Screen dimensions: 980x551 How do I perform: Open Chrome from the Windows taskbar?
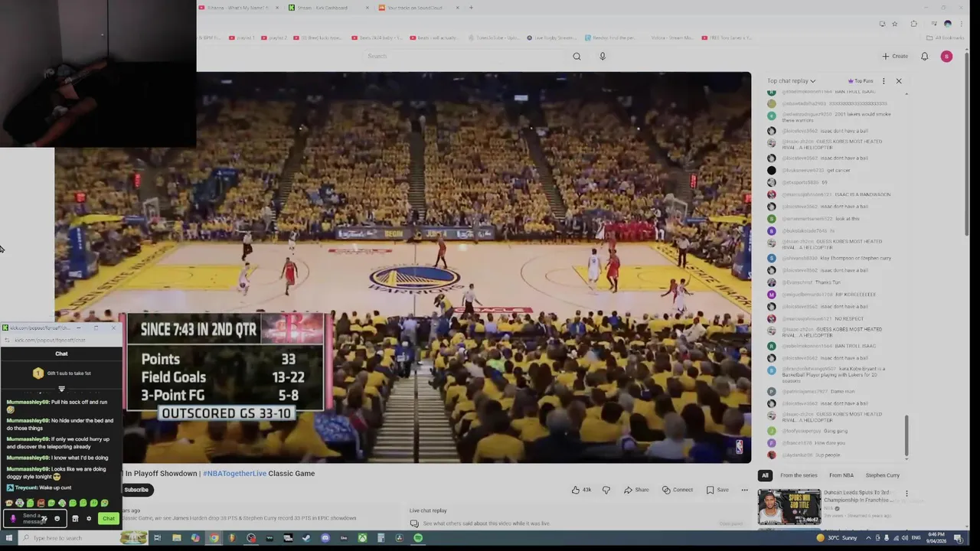coord(214,538)
